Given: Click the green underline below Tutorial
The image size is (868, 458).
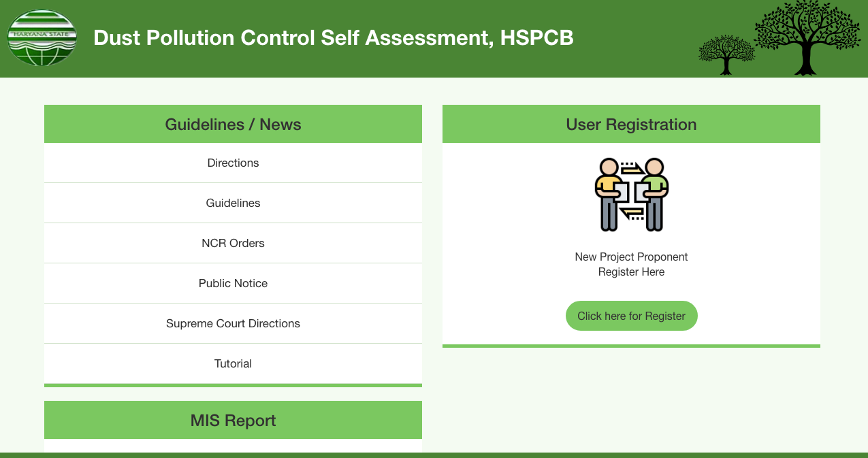Looking at the screenshot, I should (233, 385).
